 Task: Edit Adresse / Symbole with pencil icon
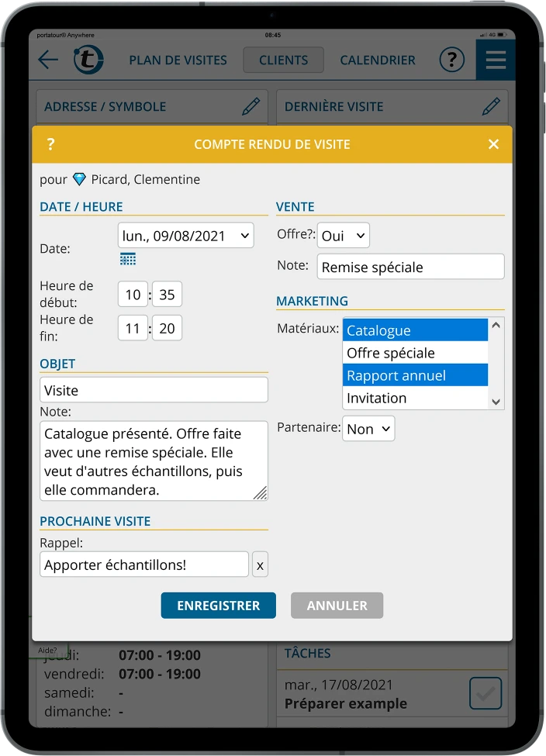click(x=251, y=106)
